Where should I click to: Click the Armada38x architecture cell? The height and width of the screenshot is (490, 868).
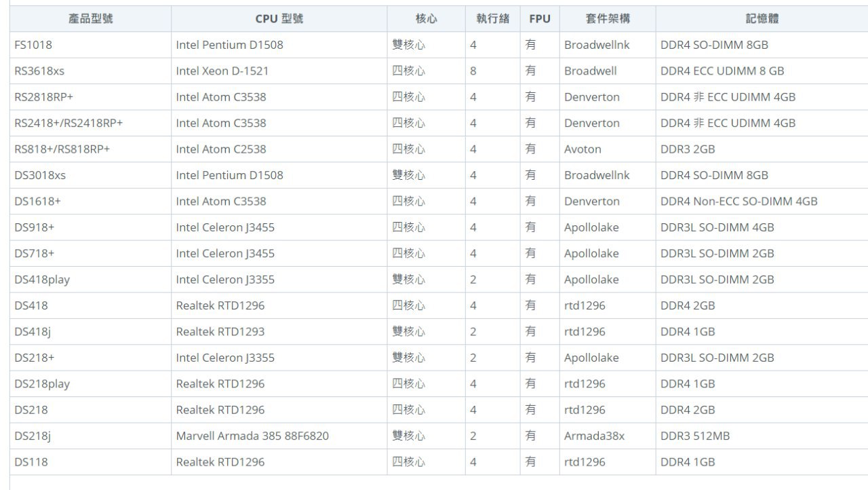(594, 436)
